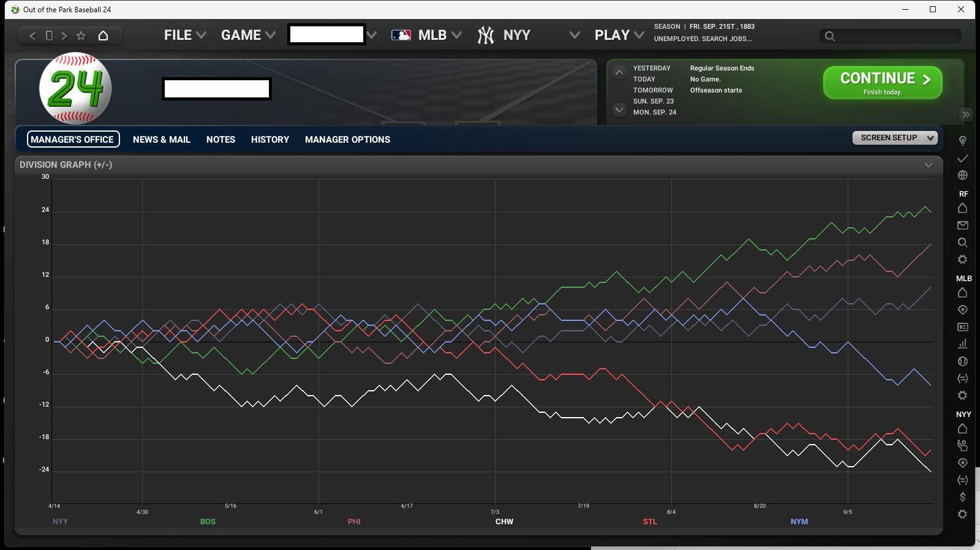Open the SCREEN SETUP dropdown
This screenshot has height=550, width=980.
tap(895, 138)
